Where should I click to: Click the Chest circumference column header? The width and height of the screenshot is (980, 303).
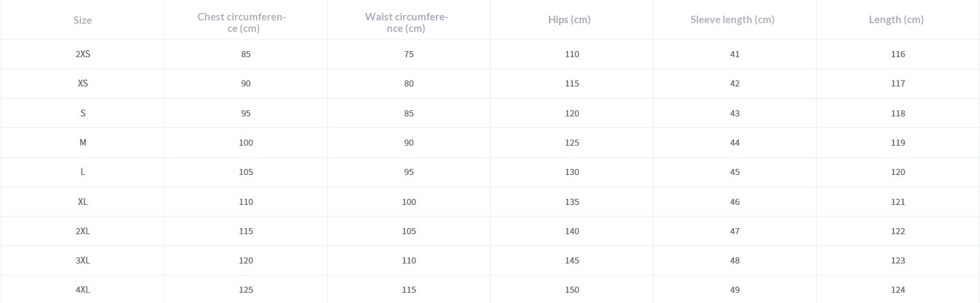pos(242,22)
